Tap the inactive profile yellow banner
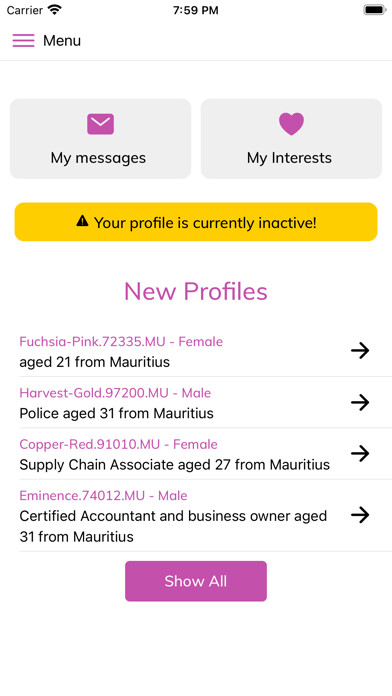Viewport: 392px width, 696px height. [196, 222]
